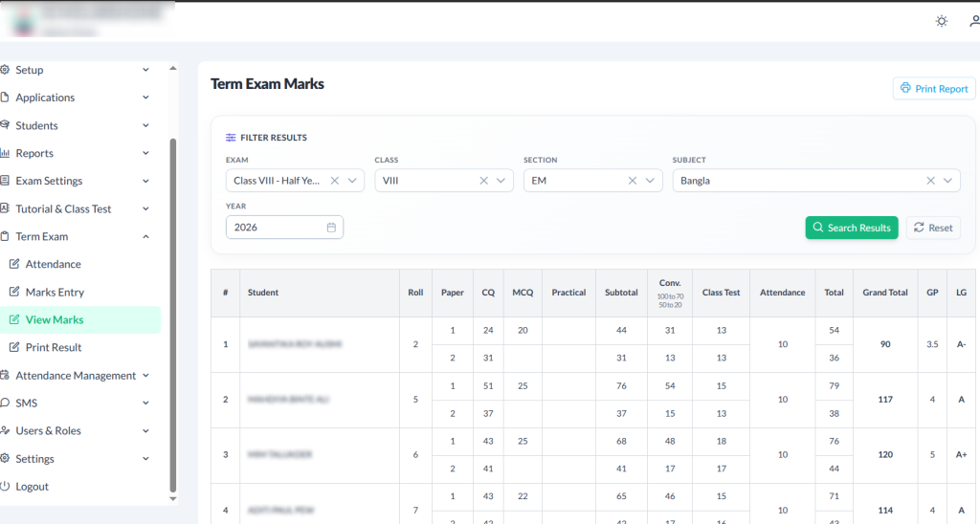This screenshot has height=524, width=980.
Task: Open the Reports menu label
Action: tap(34, 153)
